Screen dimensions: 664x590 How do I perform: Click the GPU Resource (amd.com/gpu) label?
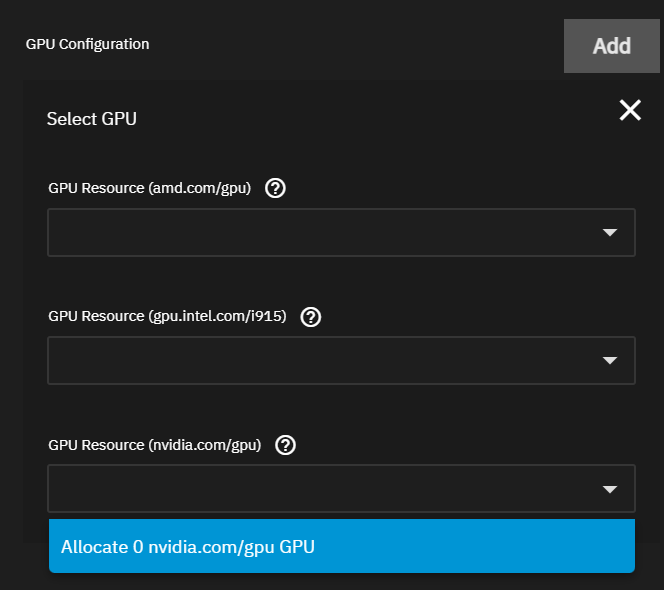(149, 188)
